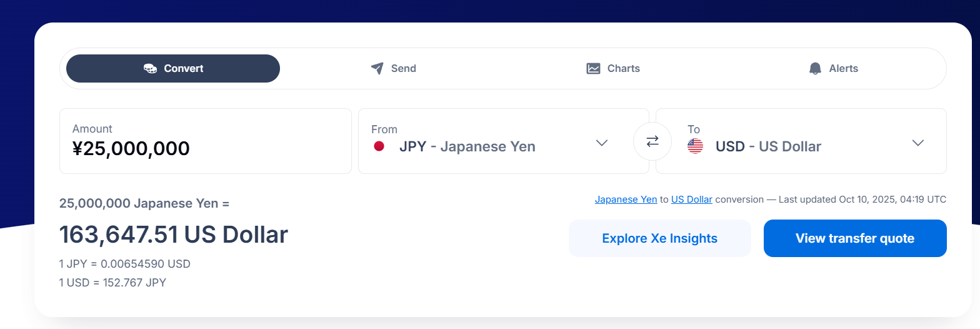The height and width of the screenshot is (329, 980).
Task: Switch to the Charts tab
Action: (613, 68)
